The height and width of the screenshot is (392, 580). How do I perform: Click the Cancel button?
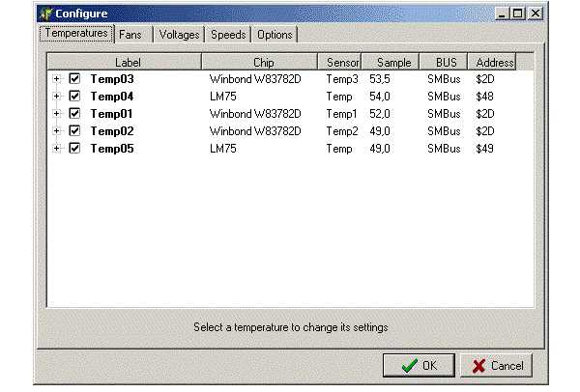click(497, 366)
